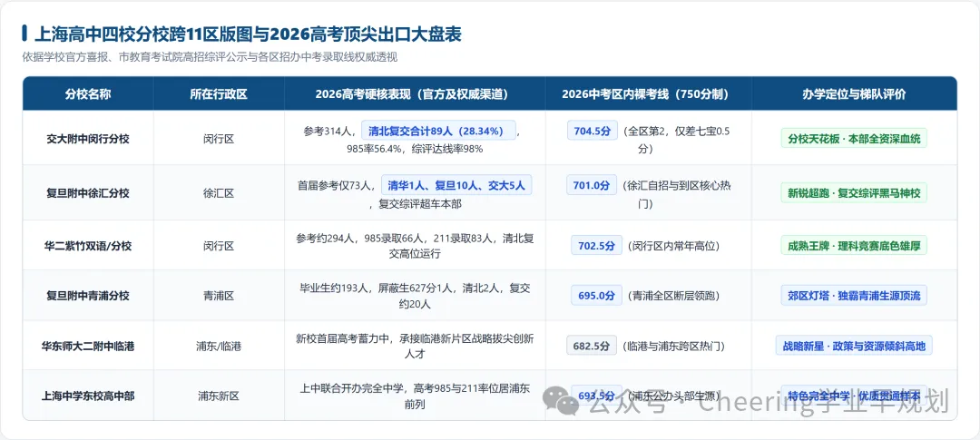Click the 695.0分 score badge
This screenshot has height=440, width=980.
pos(596,296)
